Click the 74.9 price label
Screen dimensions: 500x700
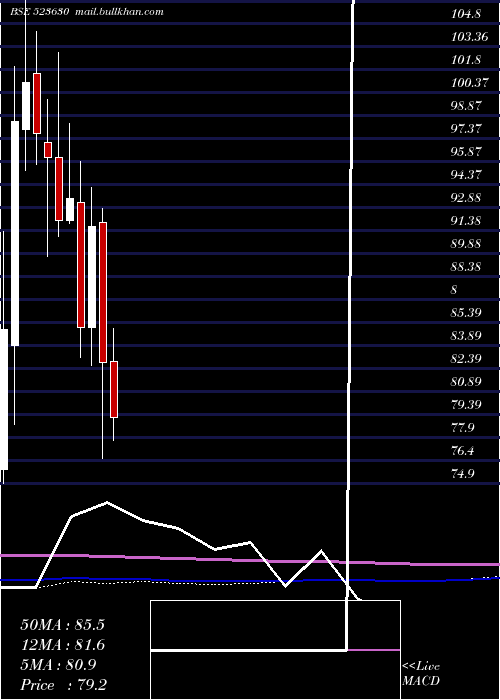click(462, 473)
